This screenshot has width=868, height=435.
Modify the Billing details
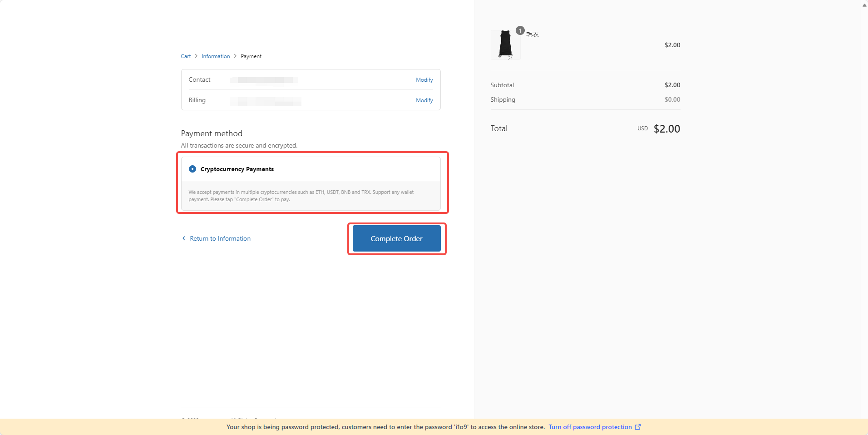(424, 100)
